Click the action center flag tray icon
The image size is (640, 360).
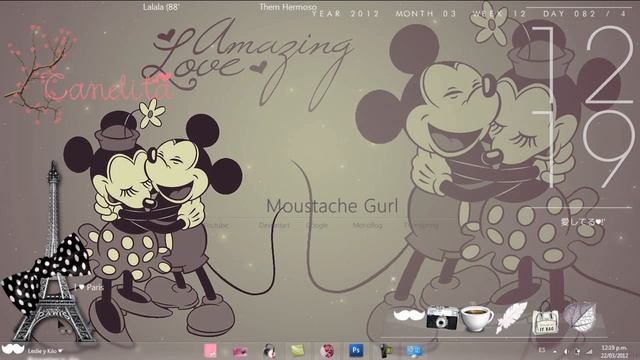577,351
